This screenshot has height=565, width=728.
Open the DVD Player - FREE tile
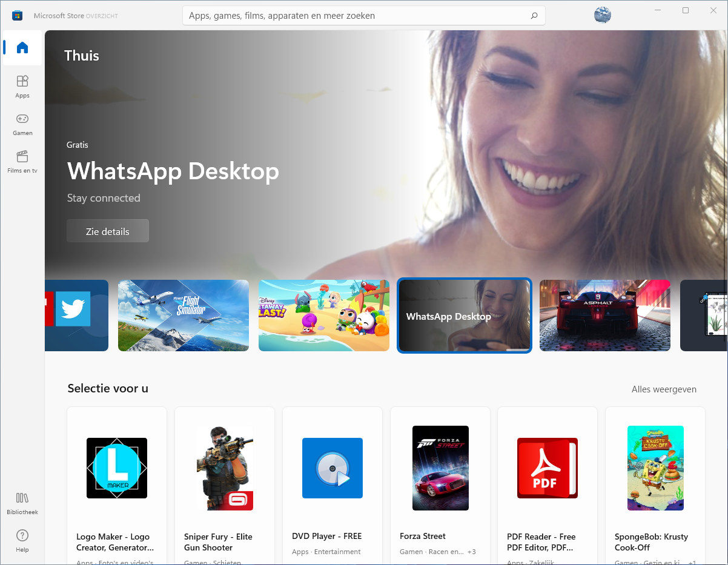point(333,484)
